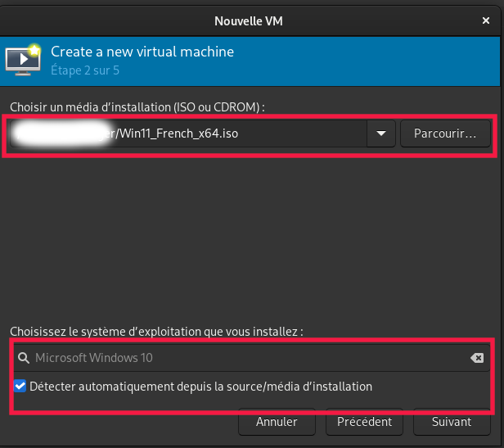Go back using the 'Précédent' button
This screenshot has height=448, width=504.
click(364, 422)
